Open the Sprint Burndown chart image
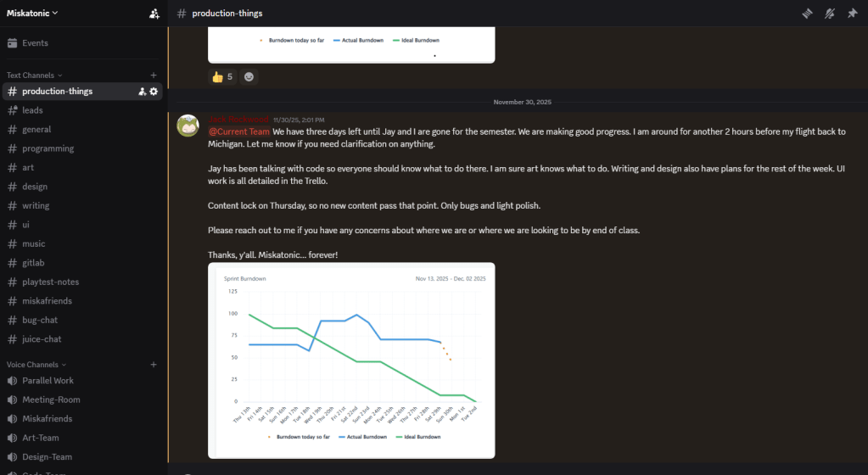The height and width of the screenshot is (475, 868). pyautogui.click(x=351, y=360)
